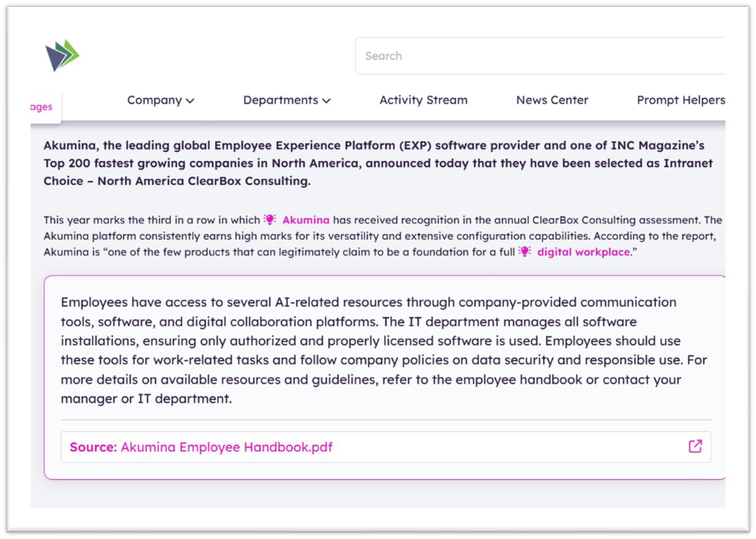The image size is (756, 539).
Task: Click the AI answer beginning 'Employees have access'
Action: [384, 351]
